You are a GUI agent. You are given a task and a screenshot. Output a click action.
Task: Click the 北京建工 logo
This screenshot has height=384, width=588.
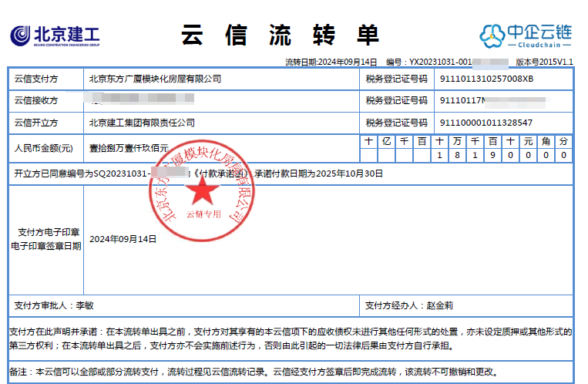(x=55, y=36)
